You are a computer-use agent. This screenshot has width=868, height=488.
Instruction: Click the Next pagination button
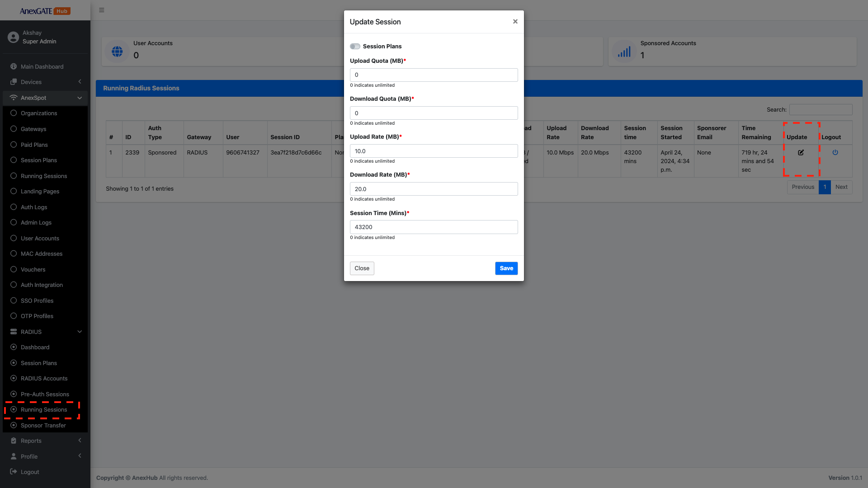(841, 187)
